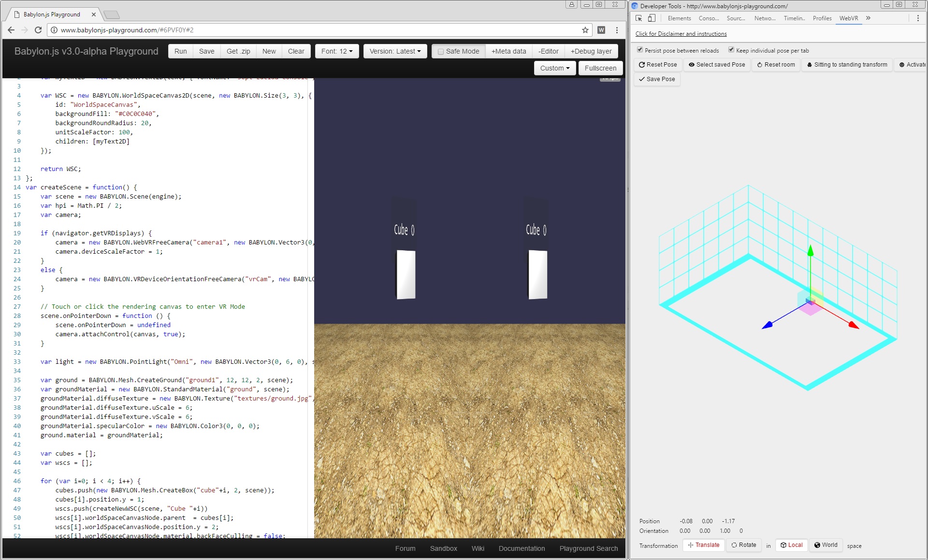Switch to Console tab
This screenshot has width=928, height=560.
click(x=709, y=18)
